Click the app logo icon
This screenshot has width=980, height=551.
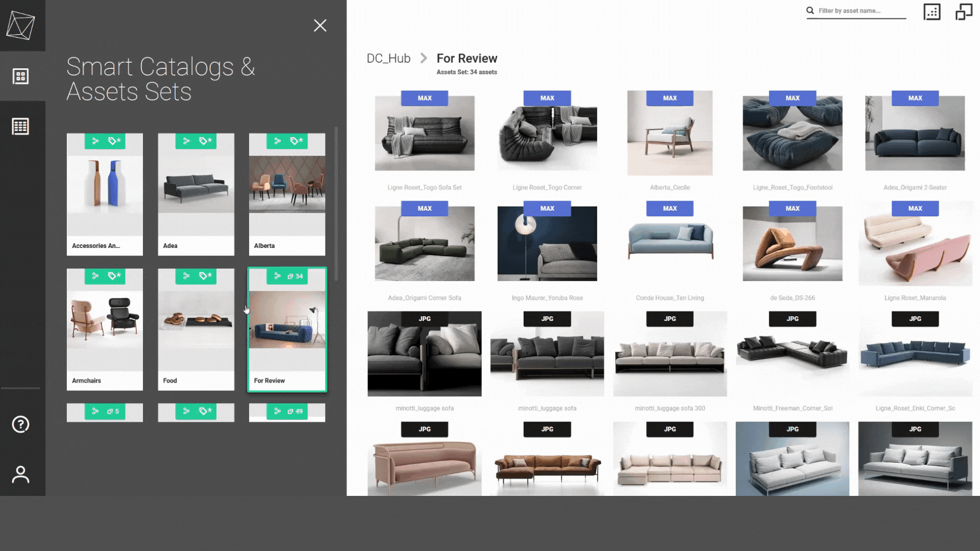coord(20,26)
